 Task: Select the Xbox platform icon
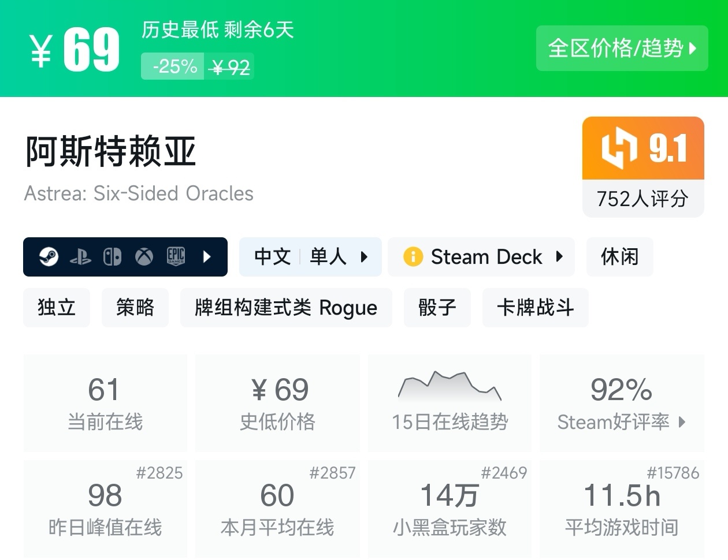coord(144,256)
